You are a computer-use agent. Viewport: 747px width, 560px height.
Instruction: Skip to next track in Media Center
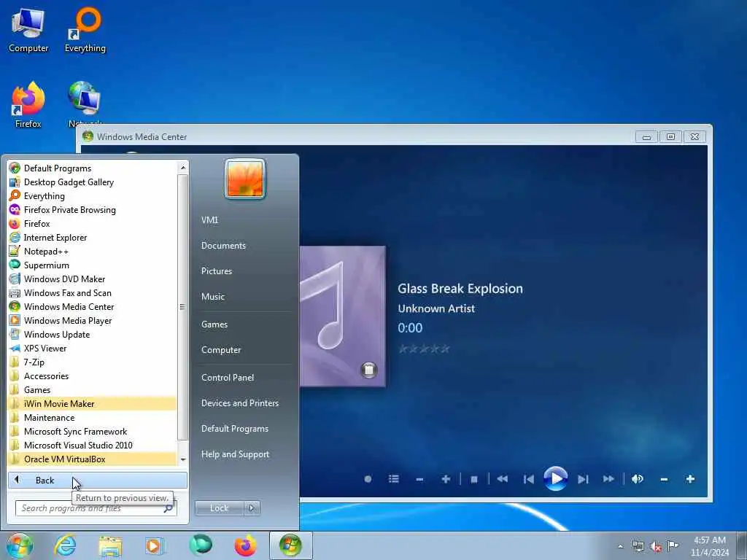pyautogui.click(x=583, y=479)
